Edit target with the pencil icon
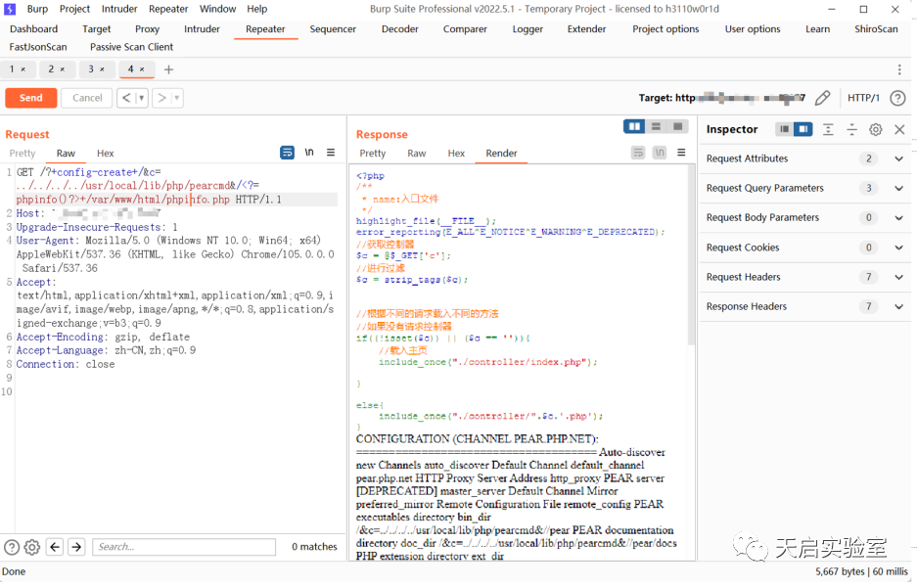This screenshot has width=917, height=588. [822, 98]
